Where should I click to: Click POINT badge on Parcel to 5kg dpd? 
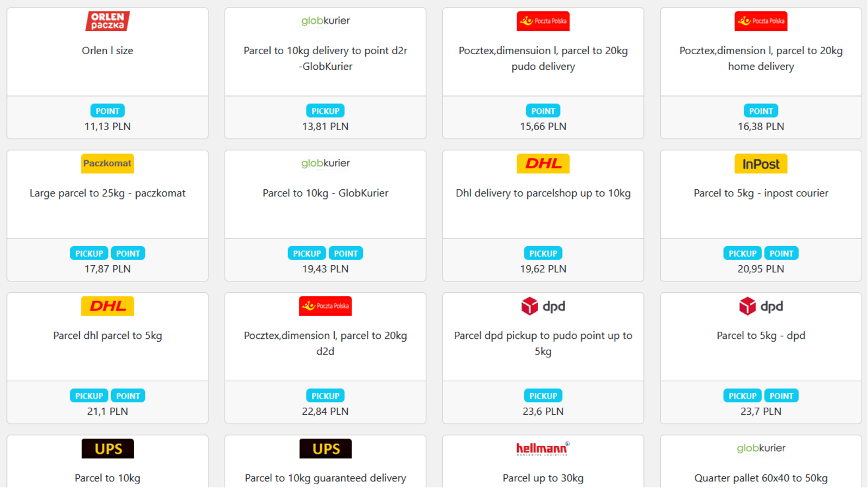(x=781, y=396)
